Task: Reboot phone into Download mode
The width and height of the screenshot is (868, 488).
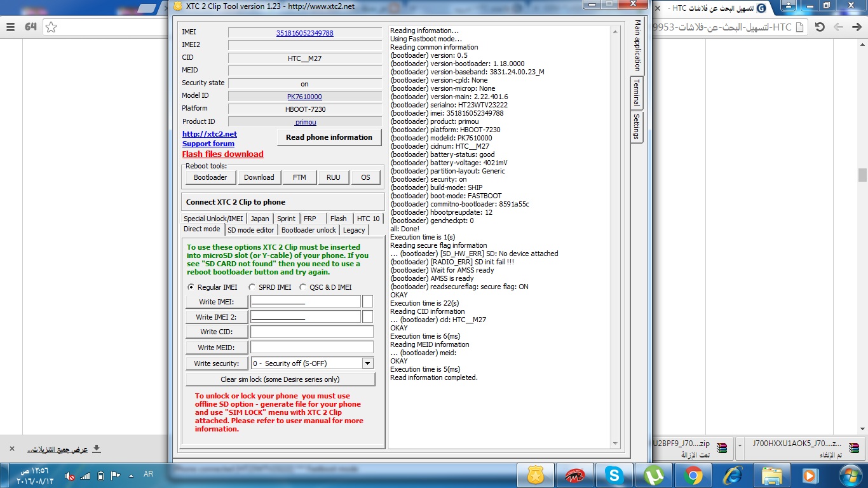Action: [259, 177]
